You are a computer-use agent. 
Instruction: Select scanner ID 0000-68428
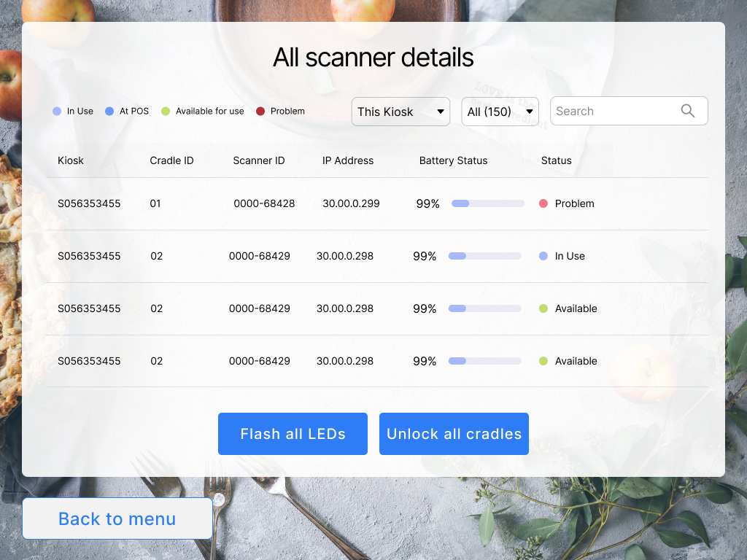(x=264, y=203)
